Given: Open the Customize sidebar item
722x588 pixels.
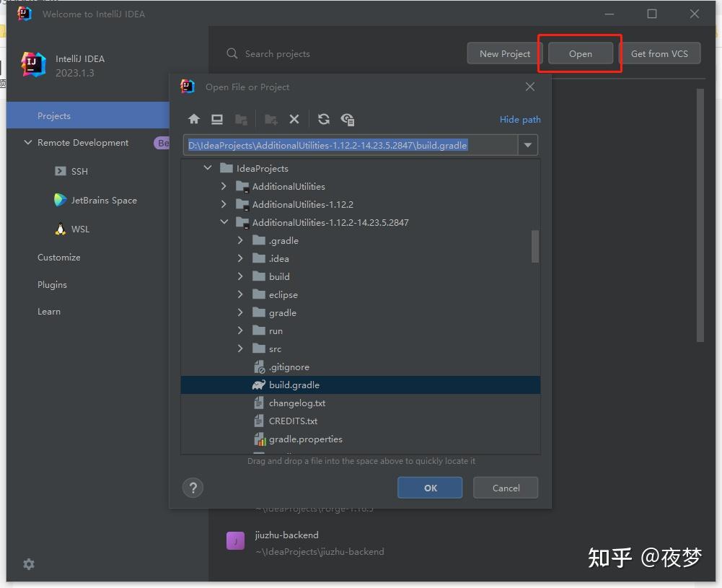Looking at the screenshot, I should pos(59,258).
